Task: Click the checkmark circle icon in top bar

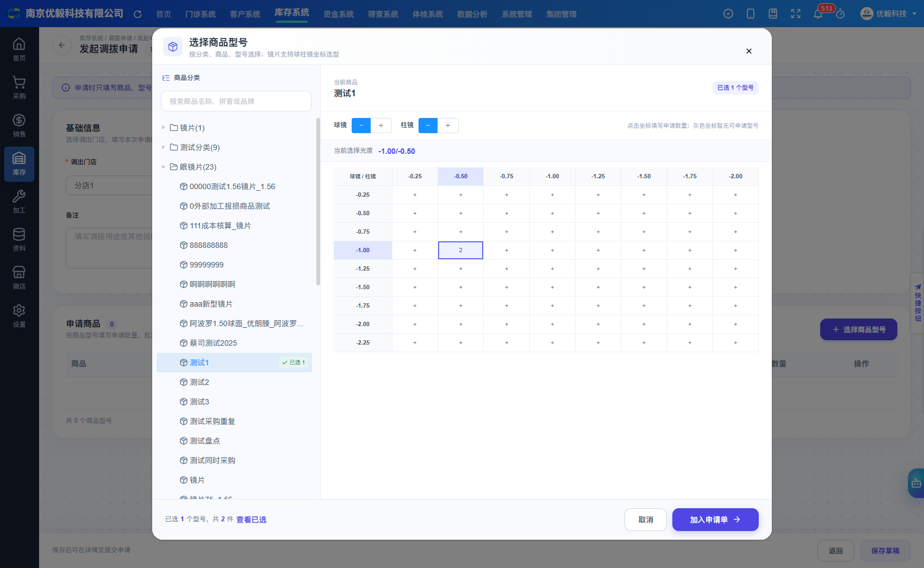Action: 728,14
